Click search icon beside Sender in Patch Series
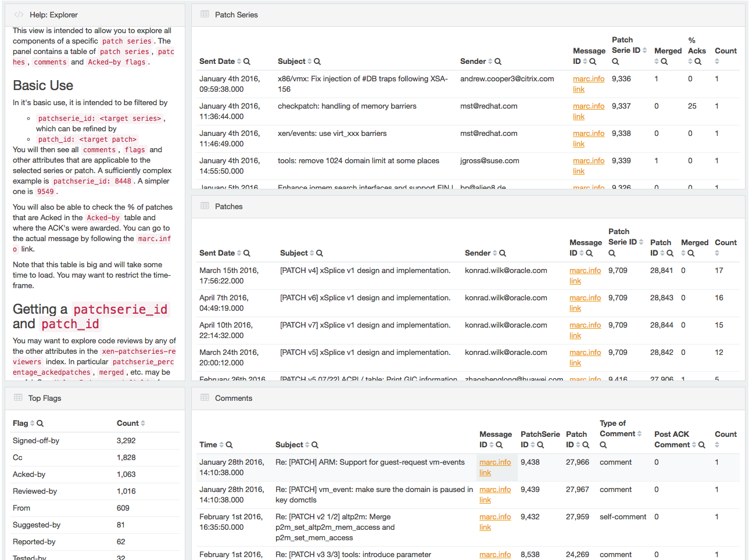Image resolution: width=749 pixels, height=560 pixels. click(498, 62)
